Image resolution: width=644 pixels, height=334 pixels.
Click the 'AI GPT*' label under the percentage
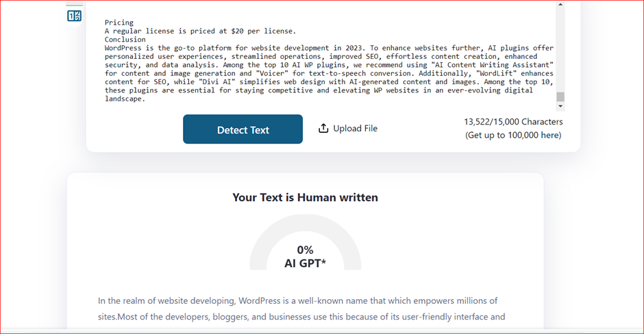(x=305, y=263)
